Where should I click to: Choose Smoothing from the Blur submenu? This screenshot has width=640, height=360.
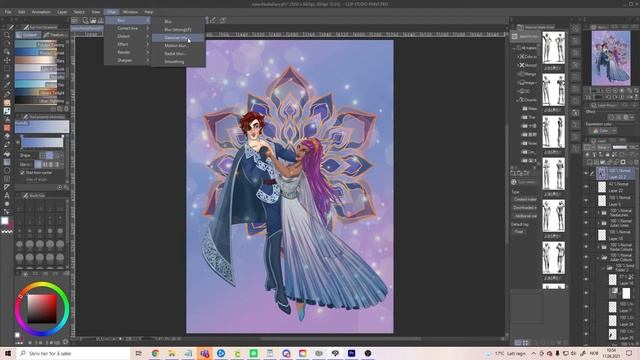178,62
